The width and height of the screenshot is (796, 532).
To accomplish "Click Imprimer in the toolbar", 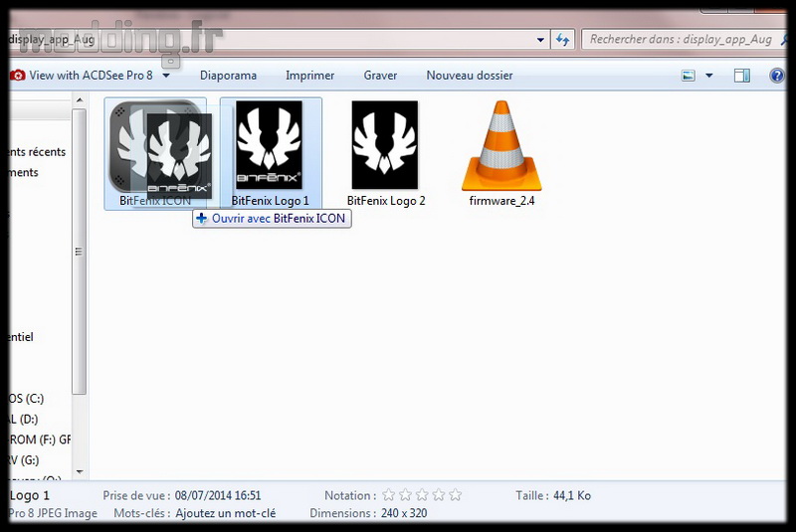I will [309, 76].
